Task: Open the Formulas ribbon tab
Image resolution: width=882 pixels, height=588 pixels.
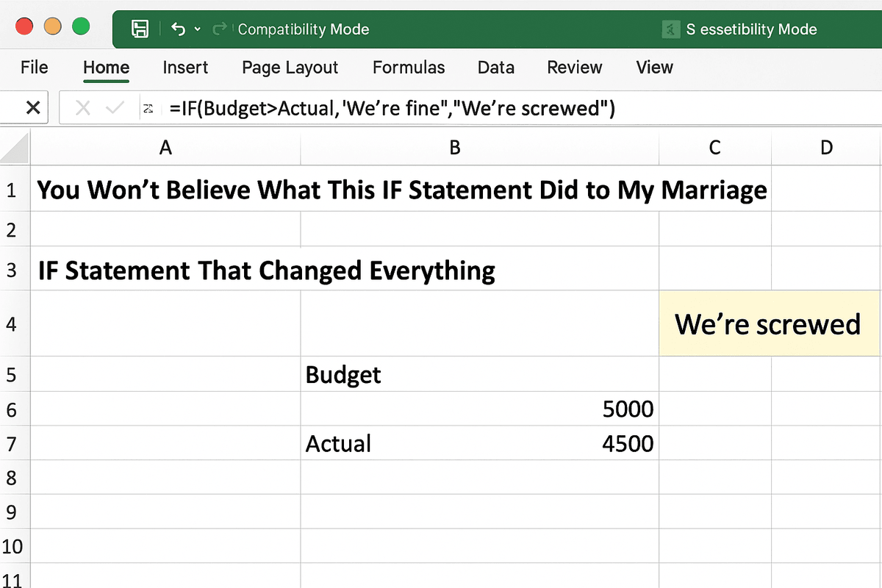Action: (408, 68)
